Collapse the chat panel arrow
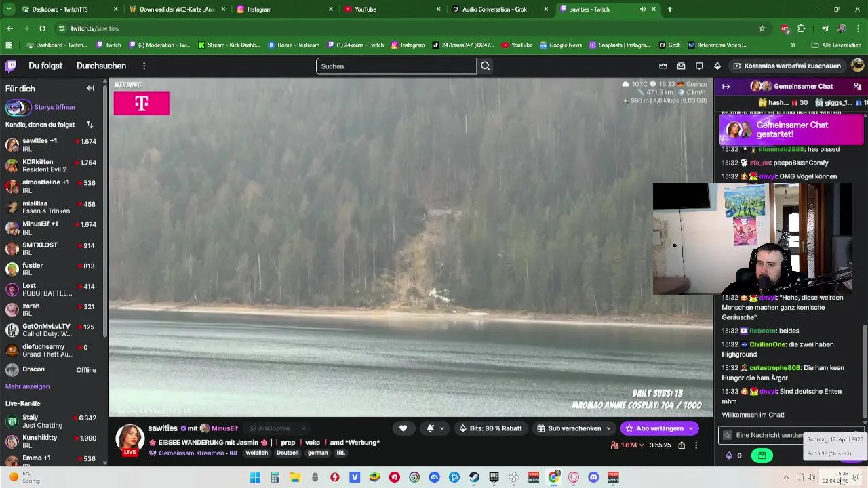The image size is (868, 488). [726, 87]
